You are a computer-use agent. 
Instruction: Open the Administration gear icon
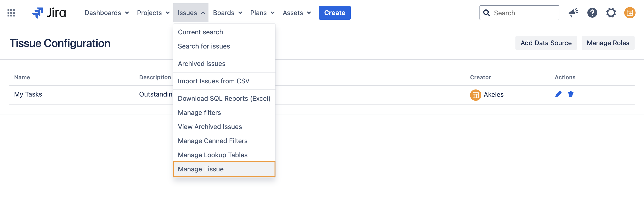coord(611,13)
